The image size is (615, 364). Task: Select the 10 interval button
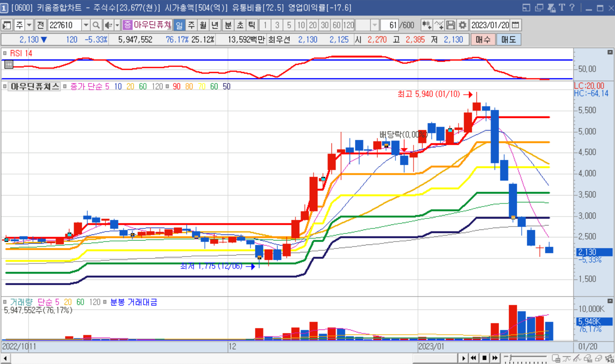tap(301, 25)
